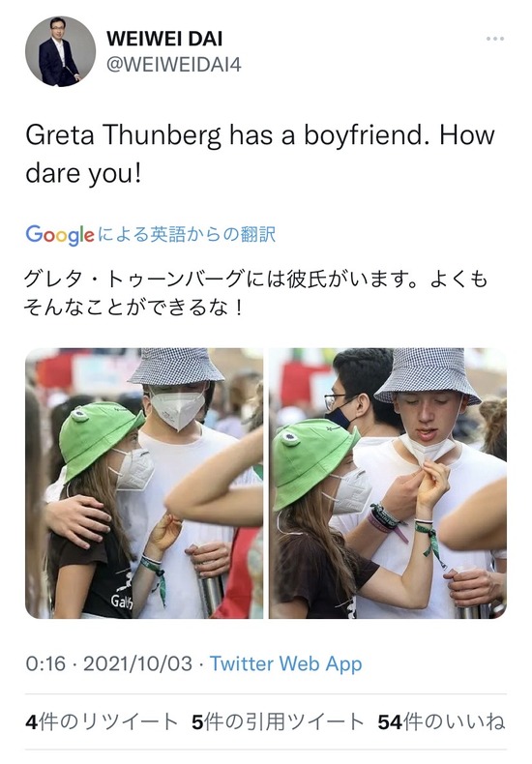
Task: Open the right photo with lowered mask
Action: 388,484
